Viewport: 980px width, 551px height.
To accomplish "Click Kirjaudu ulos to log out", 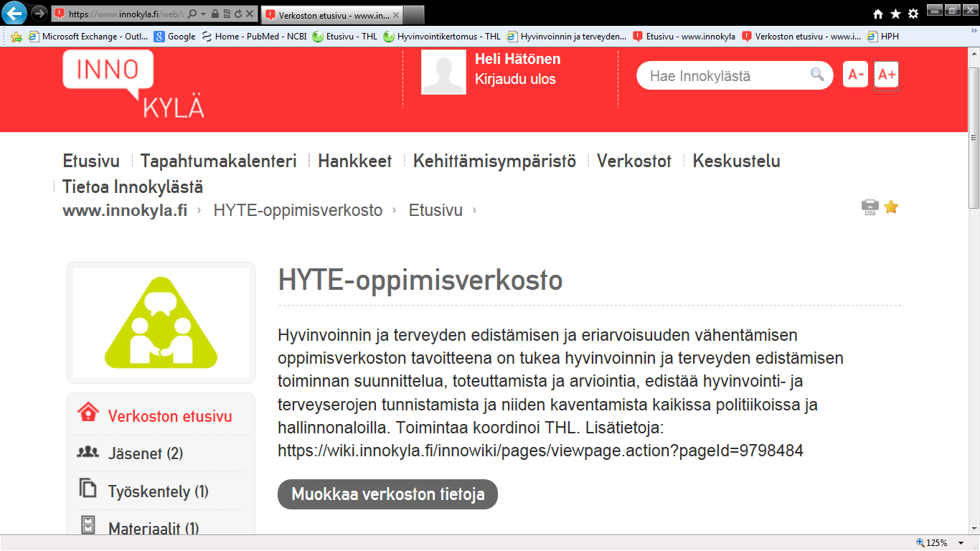I will [515, 79].
